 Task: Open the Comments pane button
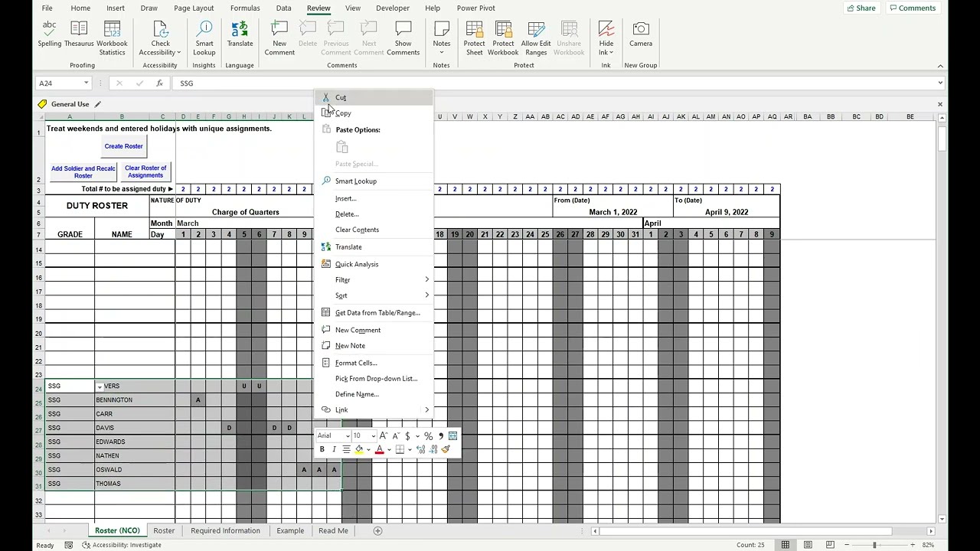click(913, 8)
